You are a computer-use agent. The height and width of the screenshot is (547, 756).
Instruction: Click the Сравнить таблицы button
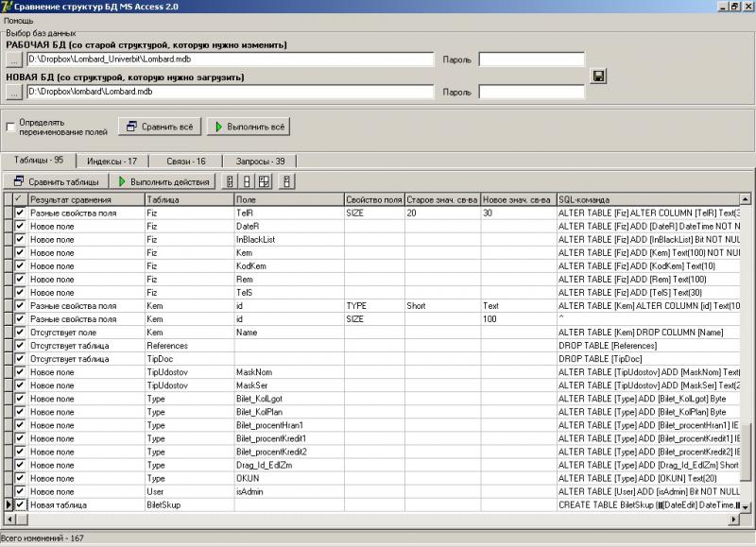[x=56, y=181]
